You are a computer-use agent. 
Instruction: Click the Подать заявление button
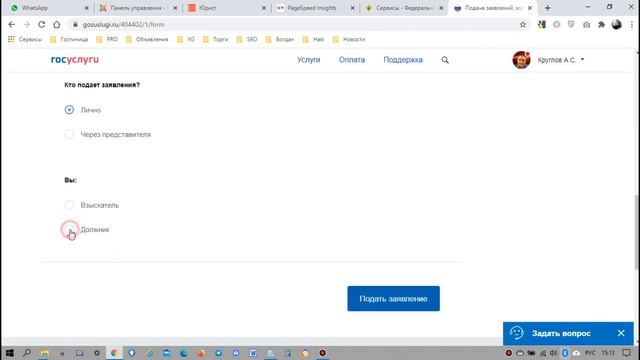click(x=393, y=298)
